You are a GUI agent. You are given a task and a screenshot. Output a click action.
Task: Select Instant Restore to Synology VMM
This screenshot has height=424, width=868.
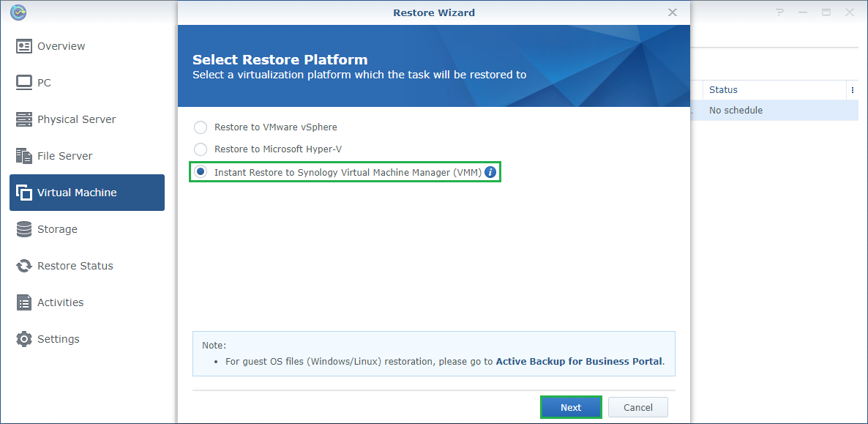201,173
